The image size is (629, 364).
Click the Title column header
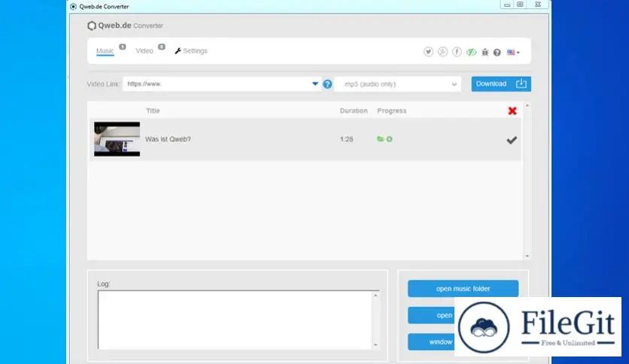pyautogui.click(x=153, y=111)
